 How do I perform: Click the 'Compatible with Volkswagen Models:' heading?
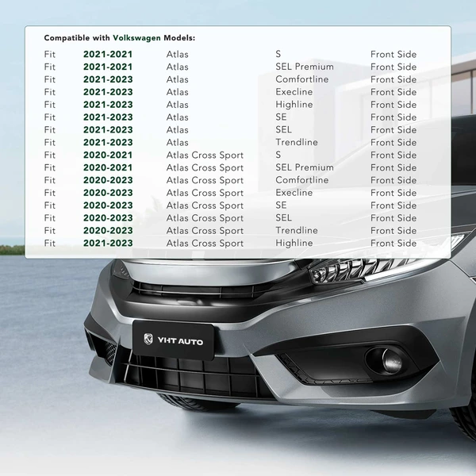click(120, 38)
